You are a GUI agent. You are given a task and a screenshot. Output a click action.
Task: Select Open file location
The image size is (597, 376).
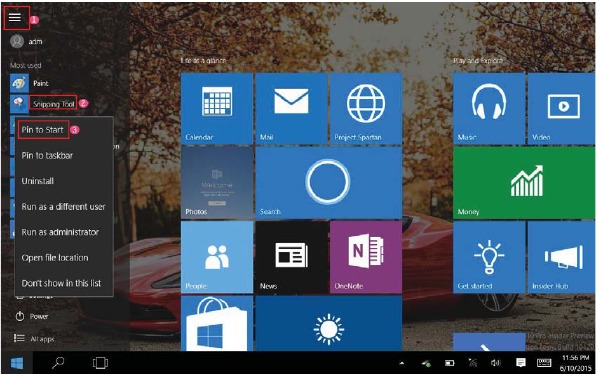point(55,258)
